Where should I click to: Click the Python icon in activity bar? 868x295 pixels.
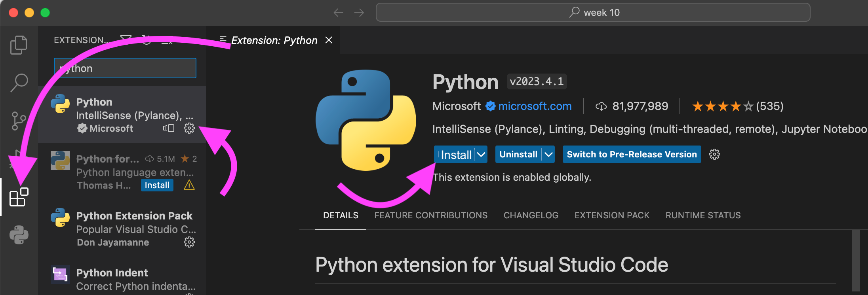click(x=19, y=235)
